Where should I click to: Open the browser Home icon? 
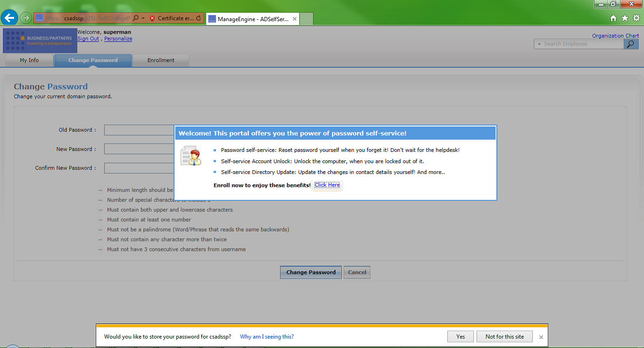[x=613, y=18]
